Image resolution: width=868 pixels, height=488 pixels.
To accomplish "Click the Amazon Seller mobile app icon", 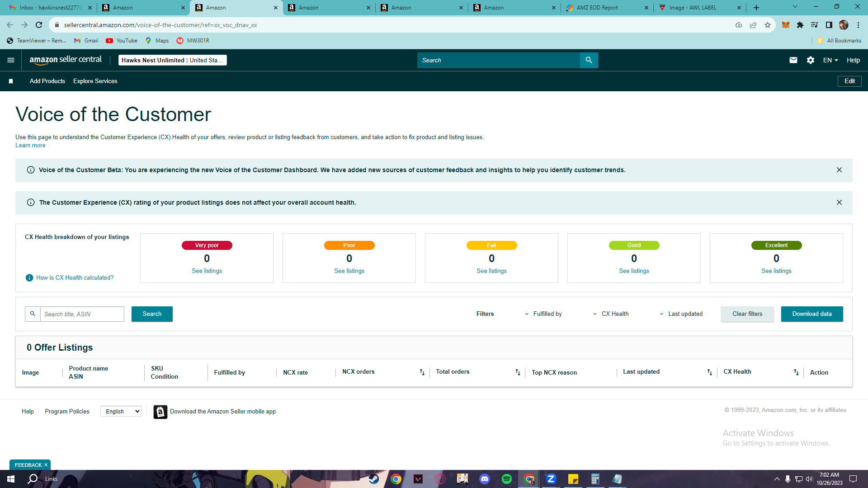I will 160,412.
